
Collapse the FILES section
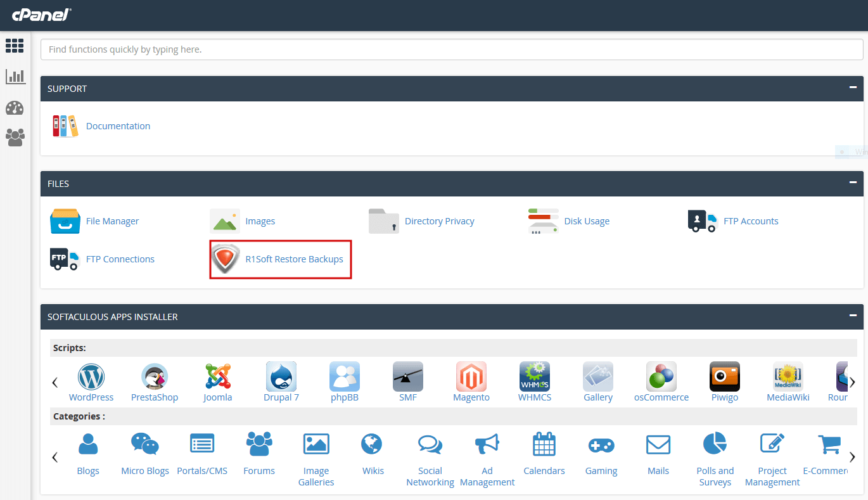coord(853,183)
